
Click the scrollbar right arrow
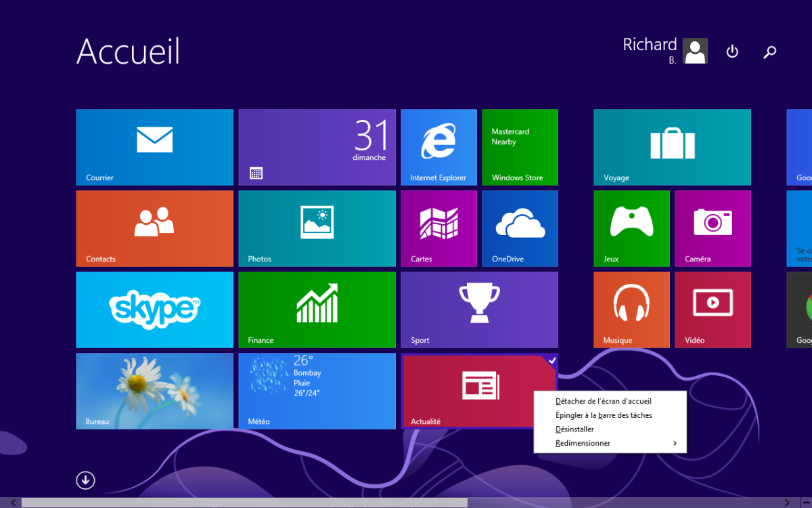(787, 503)
